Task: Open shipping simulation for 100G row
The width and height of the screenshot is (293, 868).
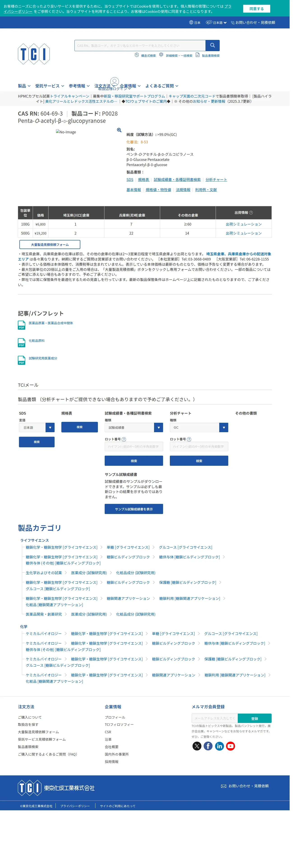Action: tap(243, 224)
